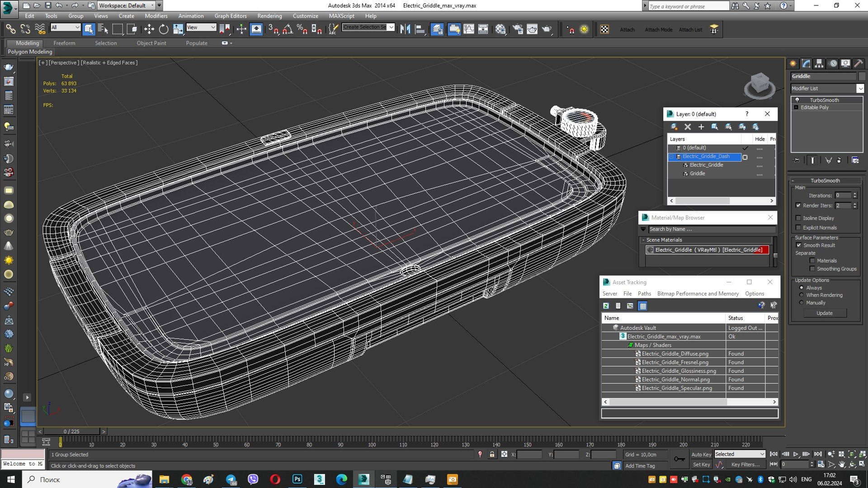Open the Mirror tool
The width and height of the screenshot is (868, 488).
coord(405,29)
